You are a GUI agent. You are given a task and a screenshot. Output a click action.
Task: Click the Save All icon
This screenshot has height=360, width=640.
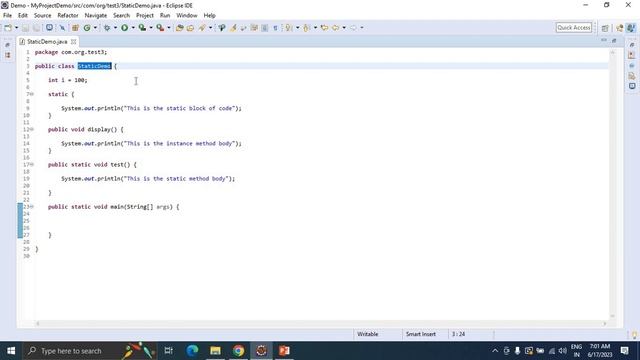tap(36, 28)
